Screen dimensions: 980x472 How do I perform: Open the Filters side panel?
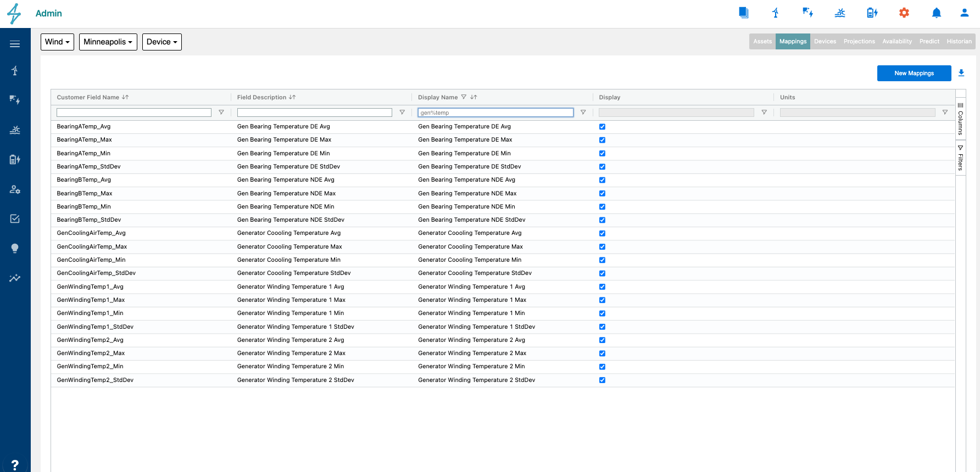point(960,158)
